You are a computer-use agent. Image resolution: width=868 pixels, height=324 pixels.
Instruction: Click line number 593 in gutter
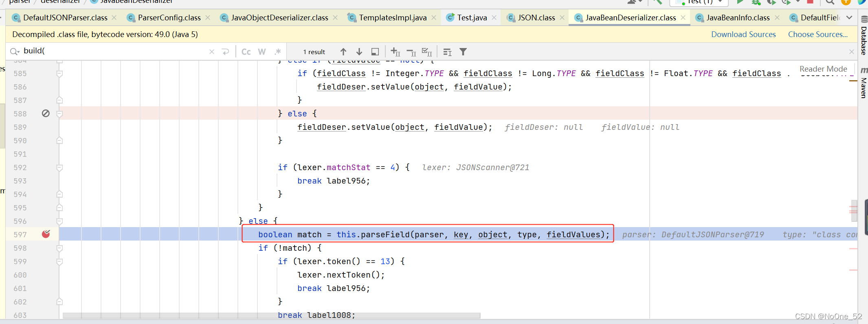[x=20, y=181]
